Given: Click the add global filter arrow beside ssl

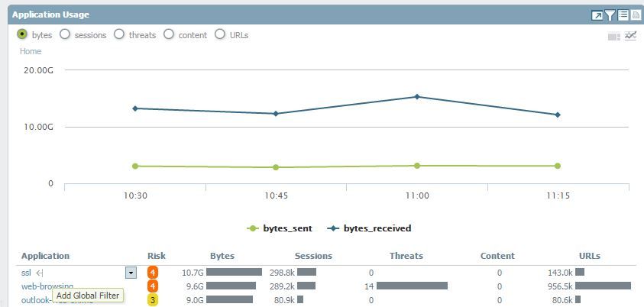Looking at the screenshot, I should [x=40, y=273].
